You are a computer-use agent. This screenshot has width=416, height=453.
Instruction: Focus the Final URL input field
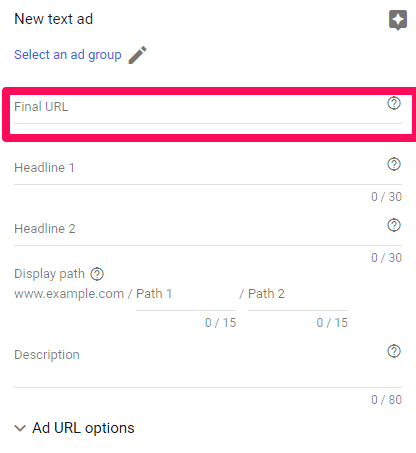pyautogui.click(x=200, y=111)
